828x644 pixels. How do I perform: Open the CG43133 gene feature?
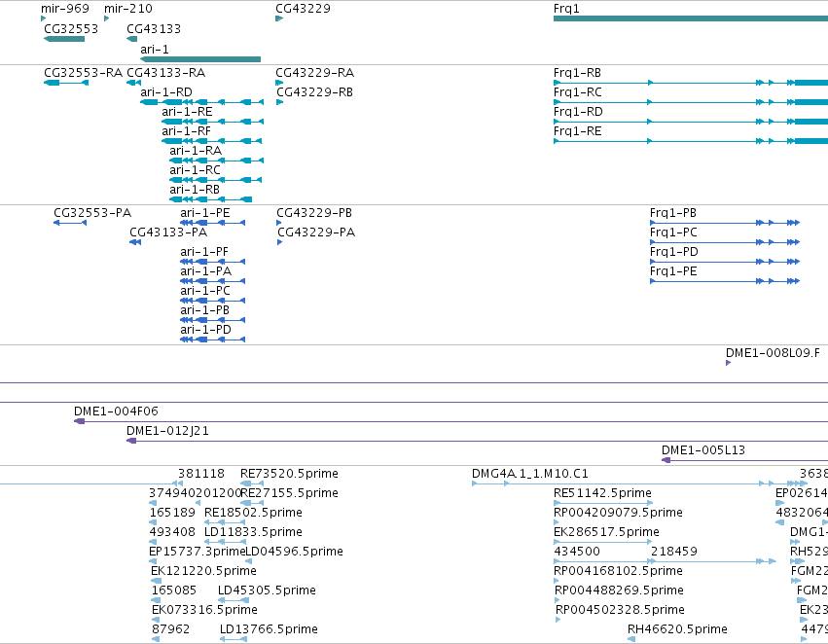pyautogui.click(x=132, y=39)
